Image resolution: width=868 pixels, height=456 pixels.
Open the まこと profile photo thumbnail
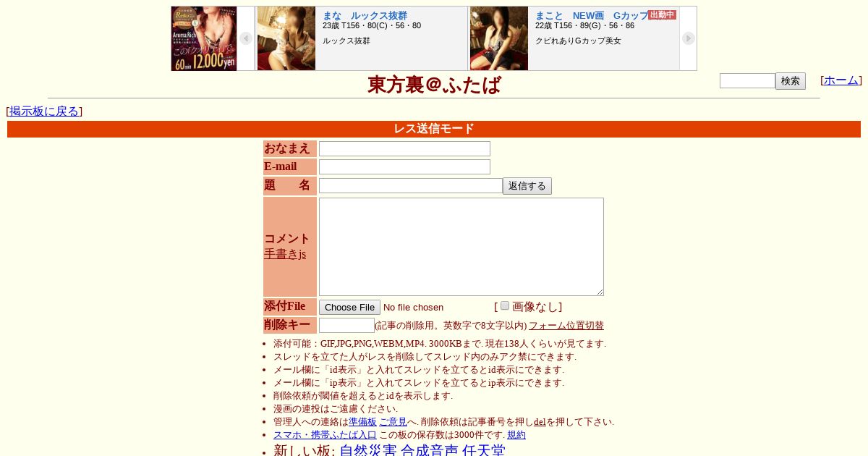point(499,38)
